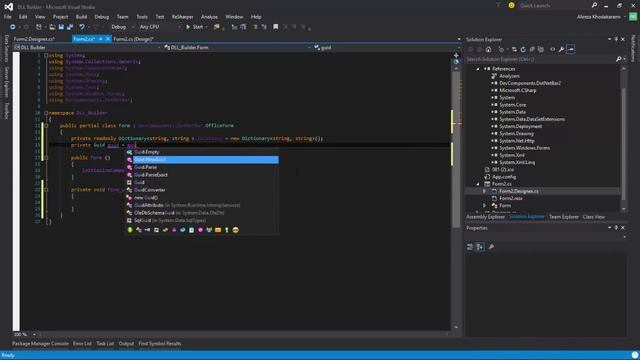Click the Solution Explorer search magnifier icon
Viewport: 640px width, 360px height.
[x=619, y=59]
